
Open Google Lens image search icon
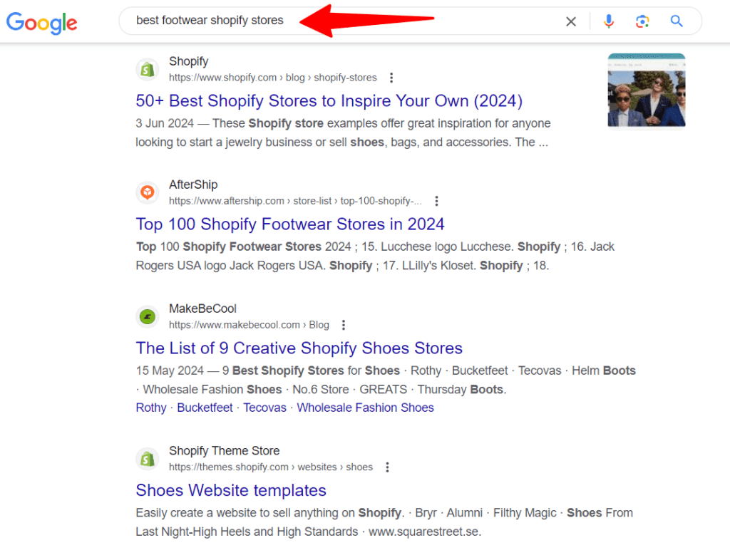point(642,21)
